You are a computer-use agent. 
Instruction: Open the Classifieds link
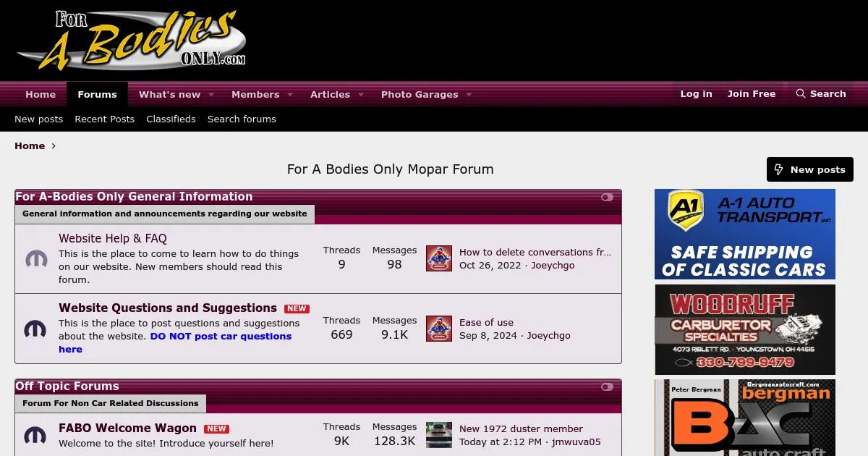pos(171,119)
